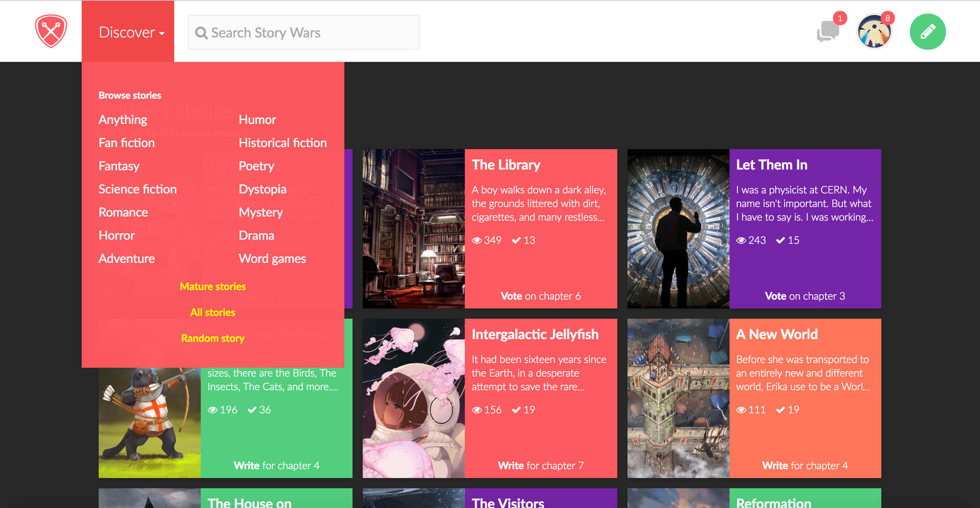The image size is (980, 508).
Task: Click the votes checkmark on The Library
Action: pos(516,240)
